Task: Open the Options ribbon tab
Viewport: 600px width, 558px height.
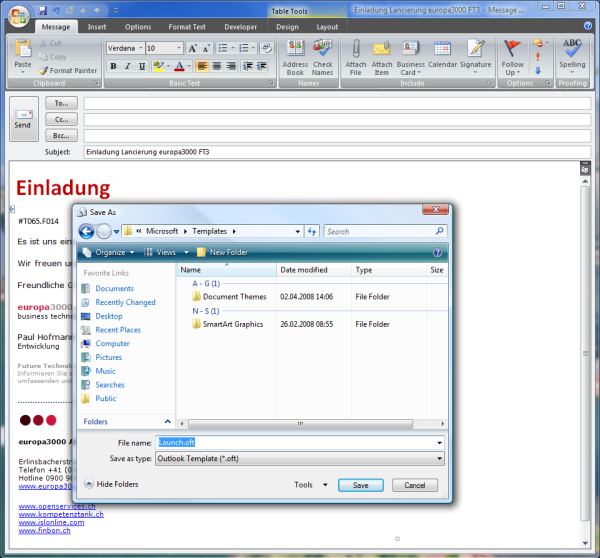Action: pos(138,27)
